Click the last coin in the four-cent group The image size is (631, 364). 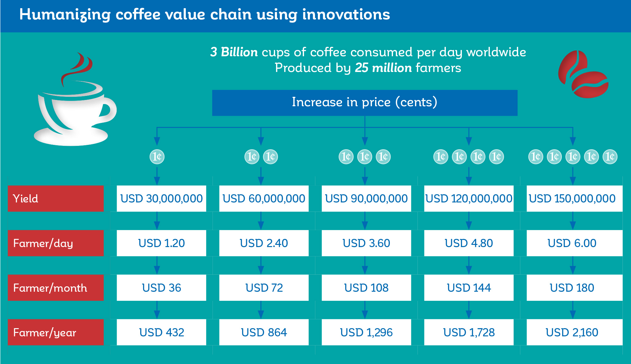coord(496,157)
